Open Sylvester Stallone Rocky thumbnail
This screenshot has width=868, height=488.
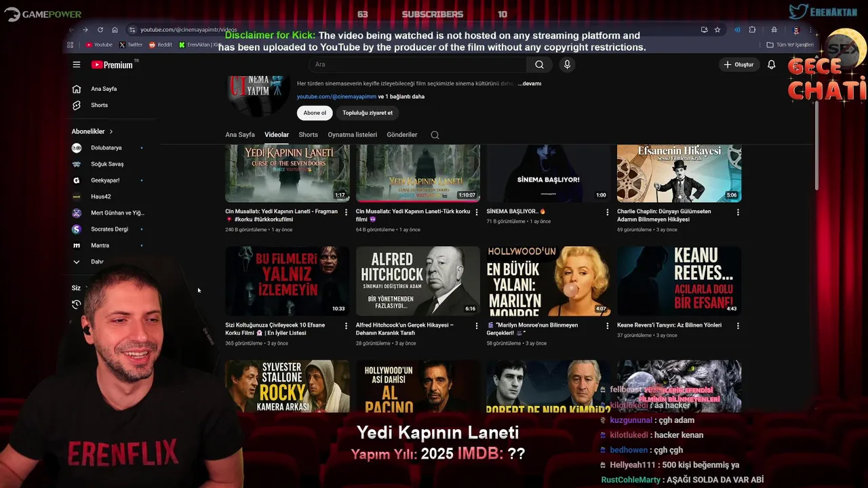pos(288,386)
